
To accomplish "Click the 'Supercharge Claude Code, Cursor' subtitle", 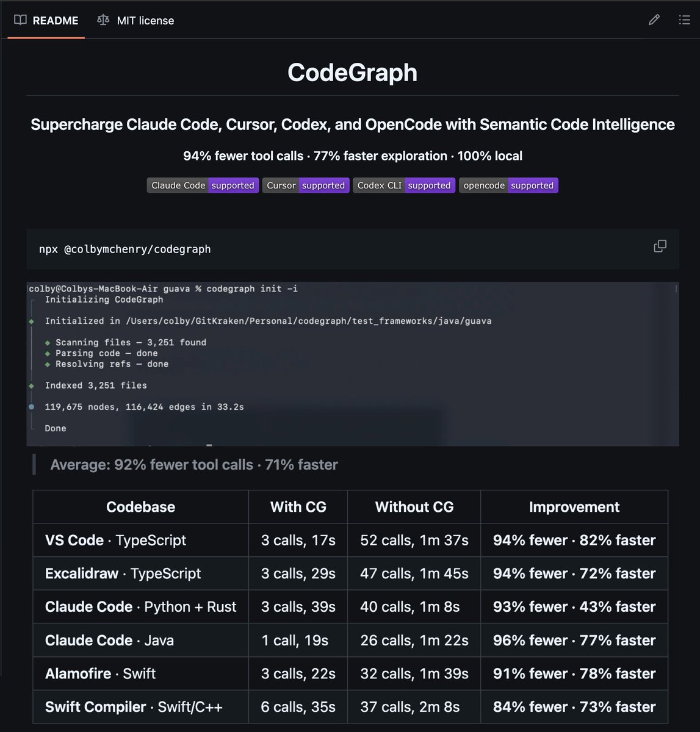I will click(353, 124).
